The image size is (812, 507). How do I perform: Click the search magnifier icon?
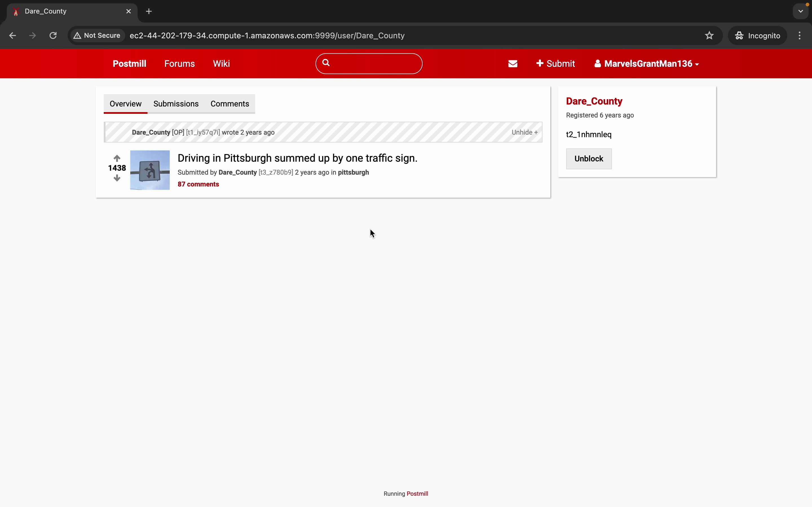click(x=326, y=63)
